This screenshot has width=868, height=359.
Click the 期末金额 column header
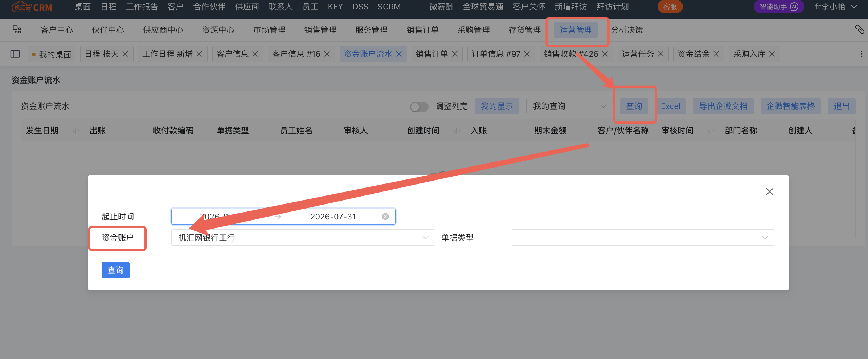click(x=550, y=130)
